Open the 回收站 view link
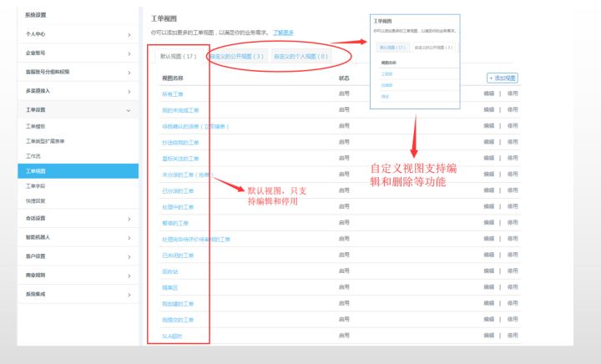601x364 pixels. pyautogui.click(x=169, y=272)
